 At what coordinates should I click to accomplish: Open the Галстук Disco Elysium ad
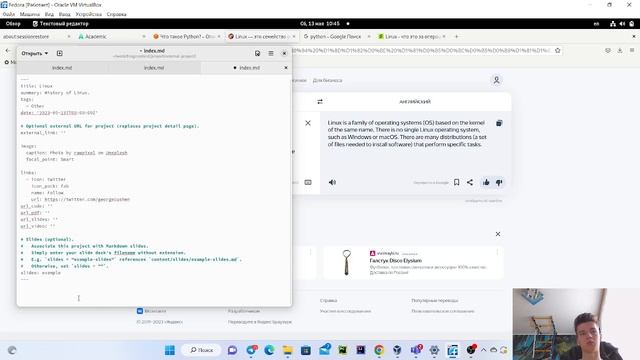pyautogui.click(x=396, y=260)
